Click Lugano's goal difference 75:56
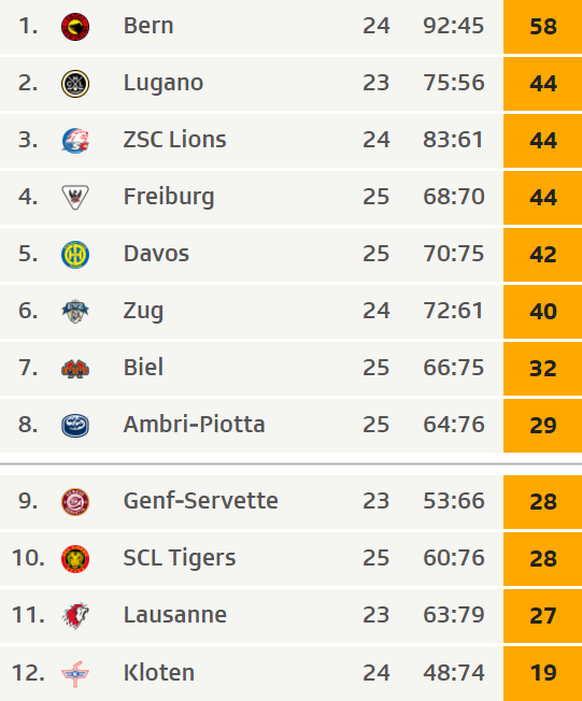 click(454, 83)
